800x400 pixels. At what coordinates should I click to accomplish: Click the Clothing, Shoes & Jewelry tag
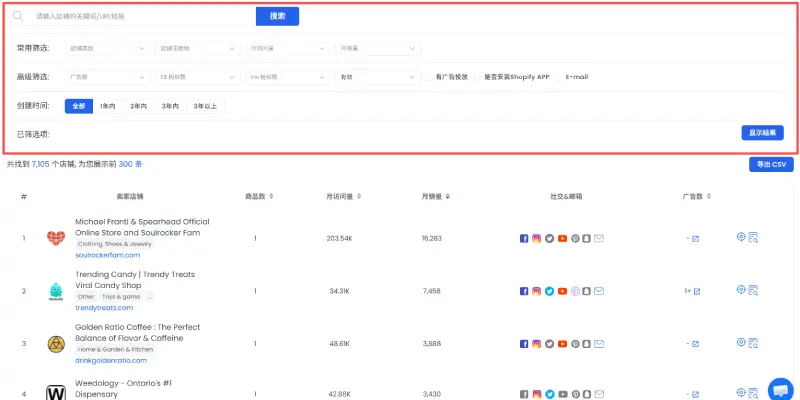click(x=115, y=244)
